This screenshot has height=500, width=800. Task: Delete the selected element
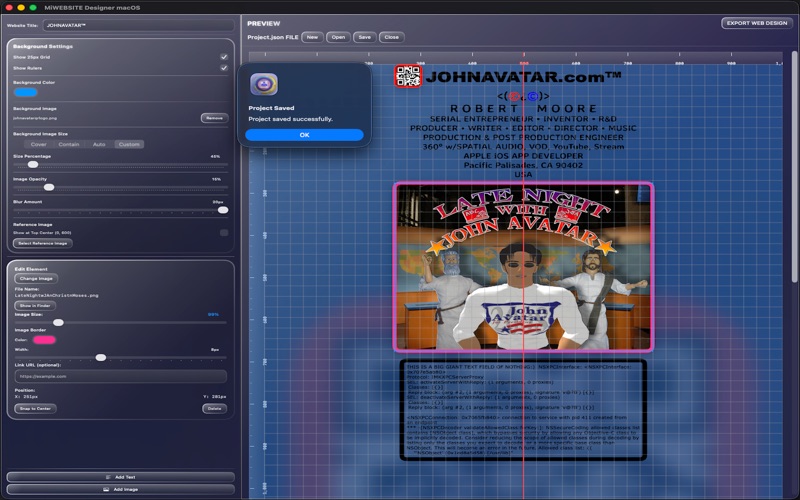[x=214, y=409]
